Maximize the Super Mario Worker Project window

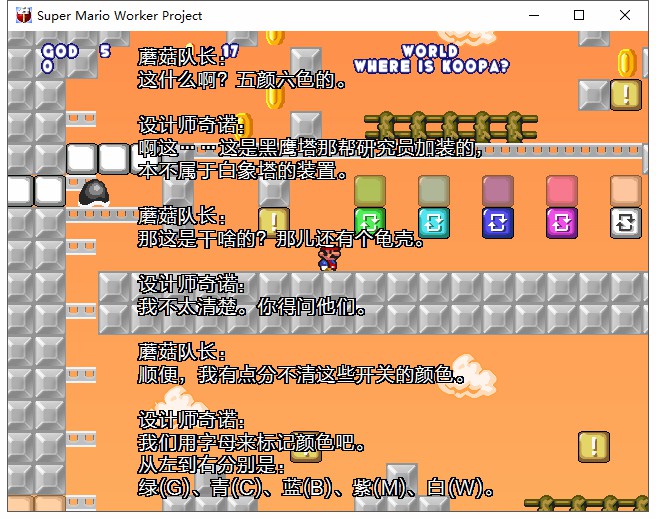pyautogui.click(x=579, y=15)
